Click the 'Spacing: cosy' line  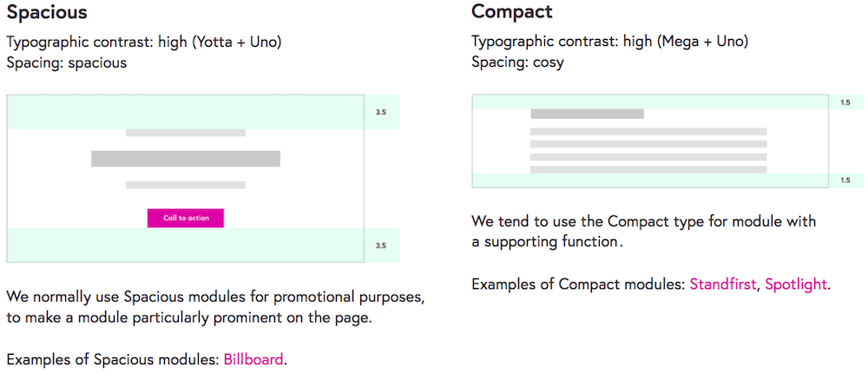click(x=517, y=62)
